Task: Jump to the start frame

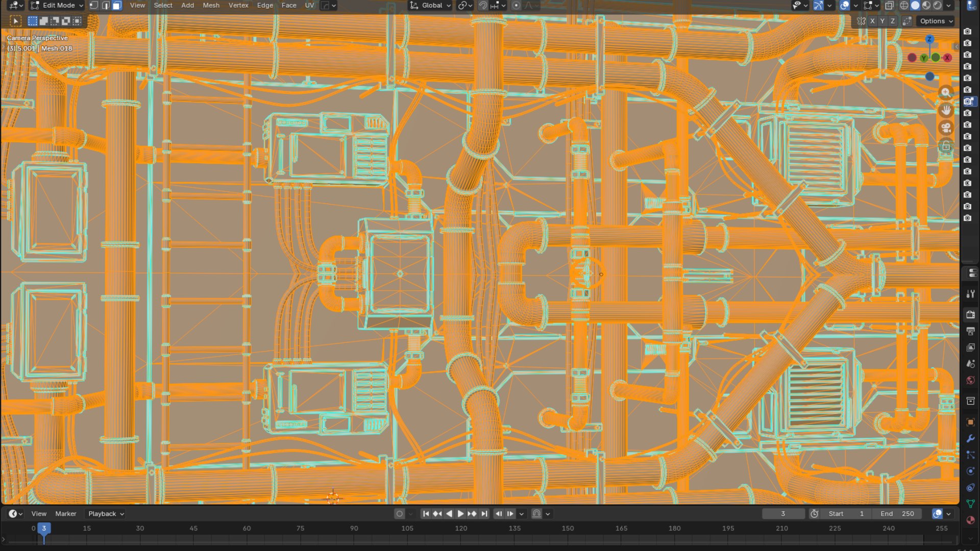Action: pyautogui.click(x=426, y=514)
